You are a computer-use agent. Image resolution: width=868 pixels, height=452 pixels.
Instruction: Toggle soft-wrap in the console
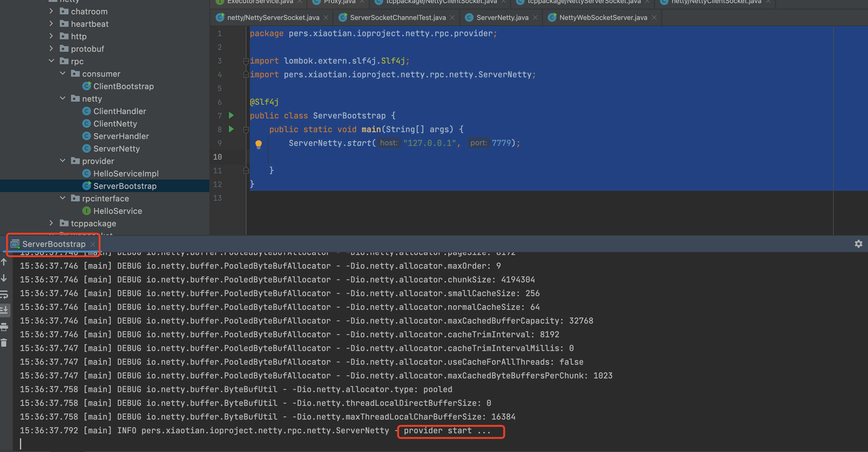point(4,294)
